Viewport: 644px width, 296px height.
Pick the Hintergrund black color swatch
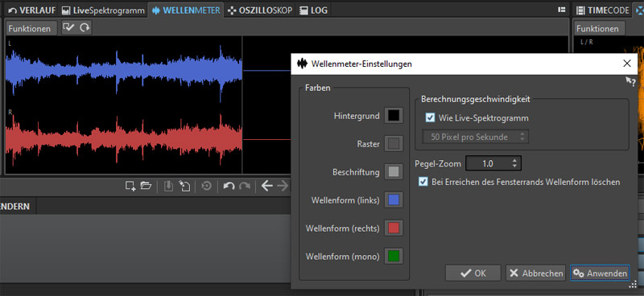click(394, 116)
